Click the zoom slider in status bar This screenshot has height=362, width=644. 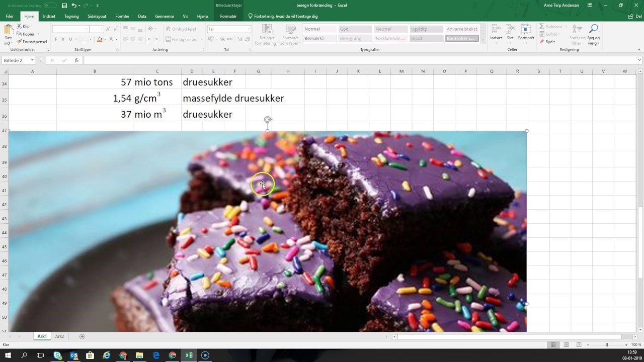607,344
